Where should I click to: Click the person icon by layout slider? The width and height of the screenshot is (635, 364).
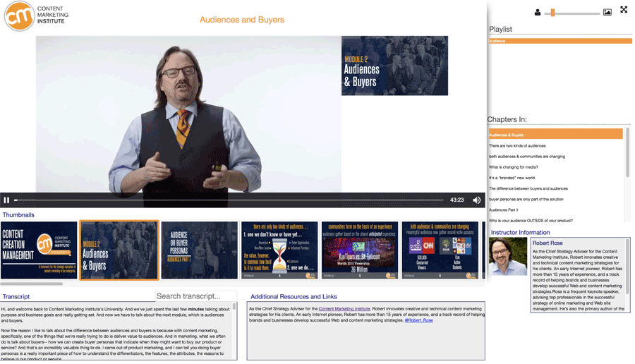click(x=538, y=13)
